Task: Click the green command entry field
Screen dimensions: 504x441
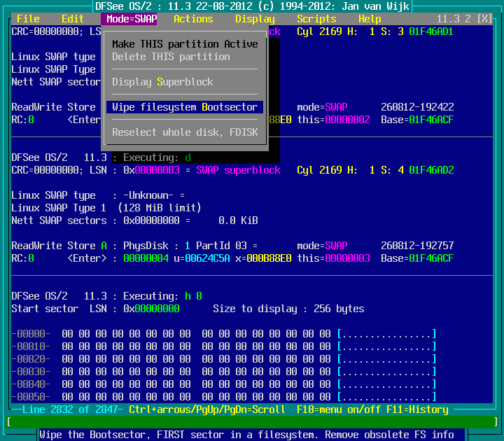Action: pos(252,422)
